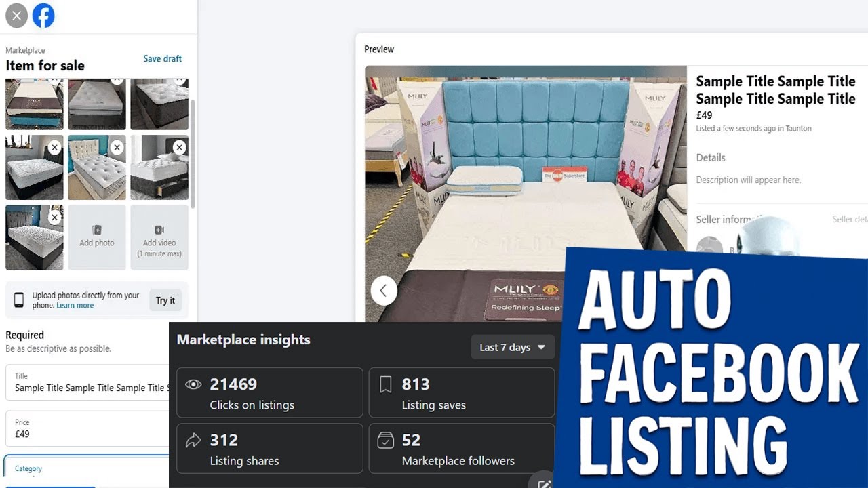This screenshot has width=868, height=488.
Task: Open the Learn more link
Action: [75, 306]
